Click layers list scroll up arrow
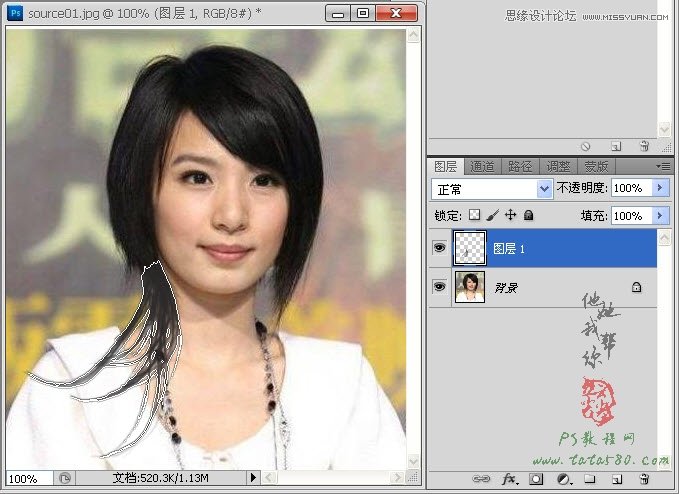The width and height of the screenshot is (679, 494). click(x=664, y=237)
